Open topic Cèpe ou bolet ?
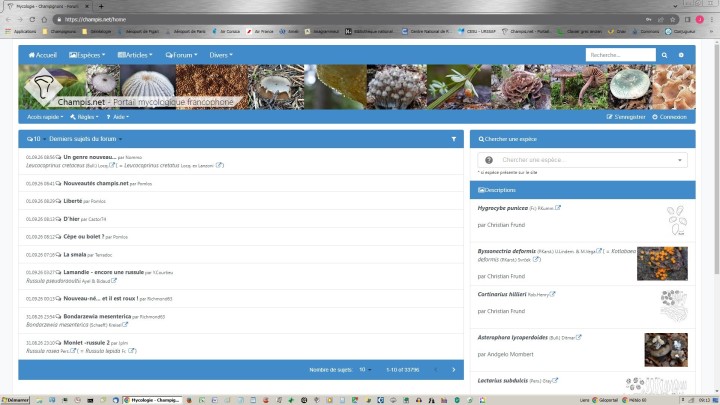The width and height of the screenshot is (720, 405). [84, 237]
